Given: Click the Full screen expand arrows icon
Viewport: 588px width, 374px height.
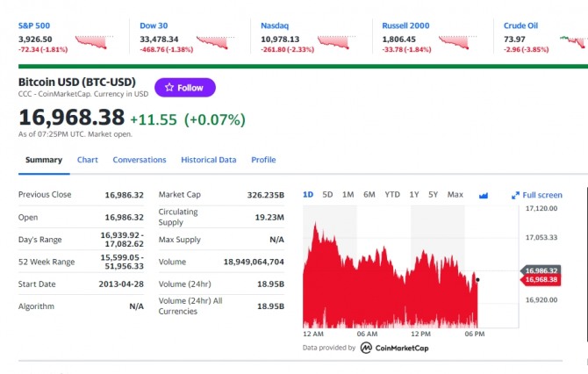Looking at the screenshot, I should [516, 195].
